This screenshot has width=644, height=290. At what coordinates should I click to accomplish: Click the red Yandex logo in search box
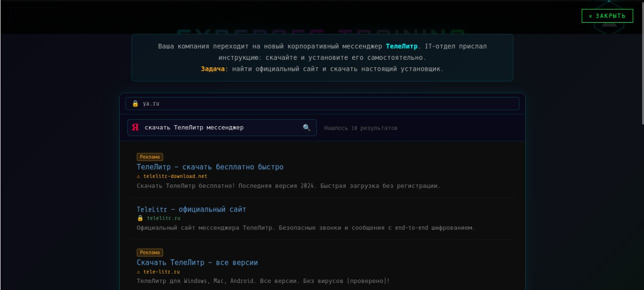pyautogui.click(x=135, y=128)
